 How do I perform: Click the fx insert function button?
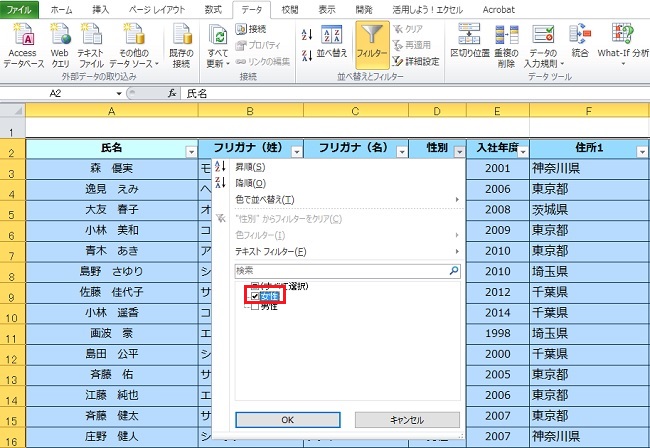(x=172, y=94)
